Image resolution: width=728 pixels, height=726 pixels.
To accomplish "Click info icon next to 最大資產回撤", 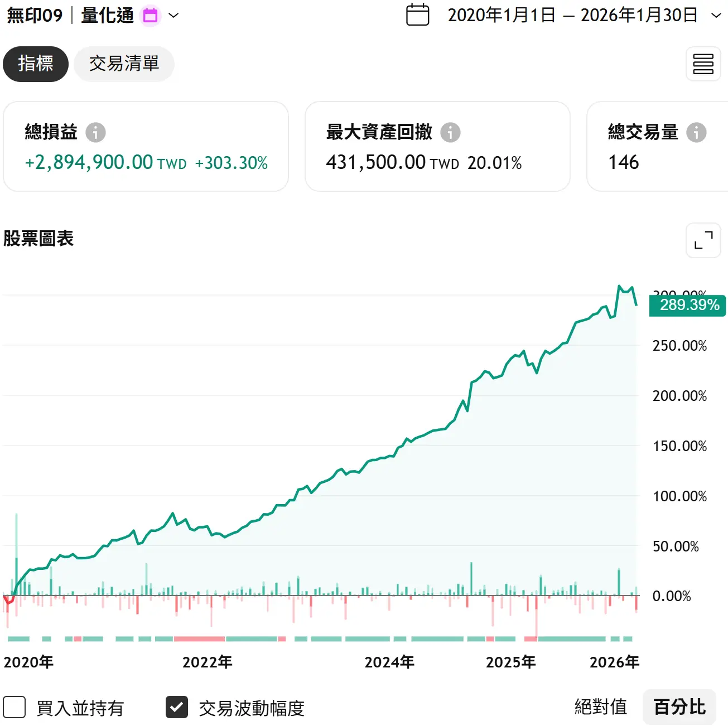I will [x=450, y=133].
